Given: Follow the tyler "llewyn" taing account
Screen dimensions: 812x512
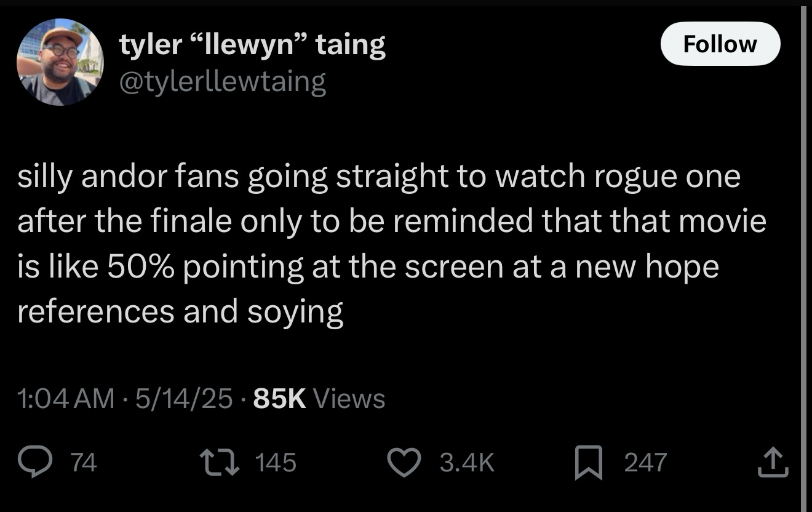Looking at the screenshot, I should 720,44.
